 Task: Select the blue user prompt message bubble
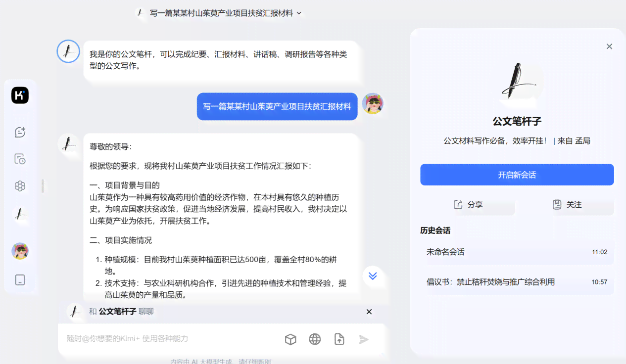277,106
